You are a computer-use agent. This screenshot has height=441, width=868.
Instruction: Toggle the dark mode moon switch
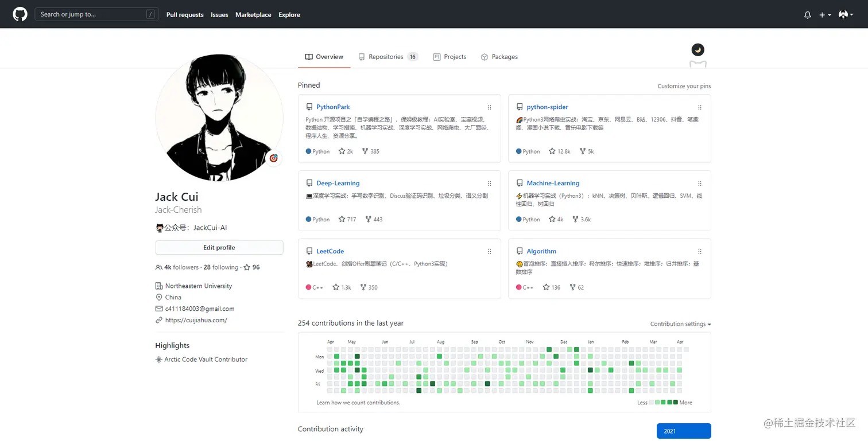click(697, 50)
